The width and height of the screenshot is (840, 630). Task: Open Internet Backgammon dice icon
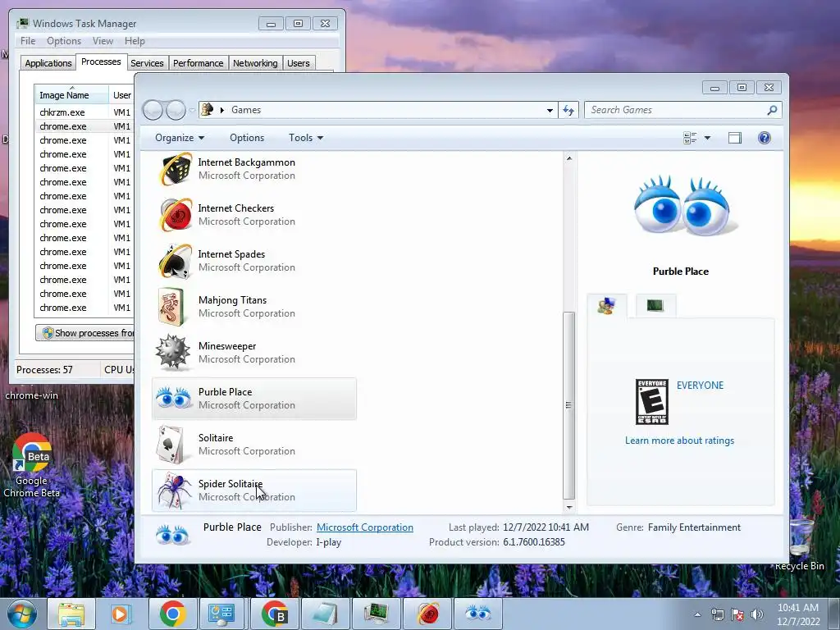click(176, 169)
